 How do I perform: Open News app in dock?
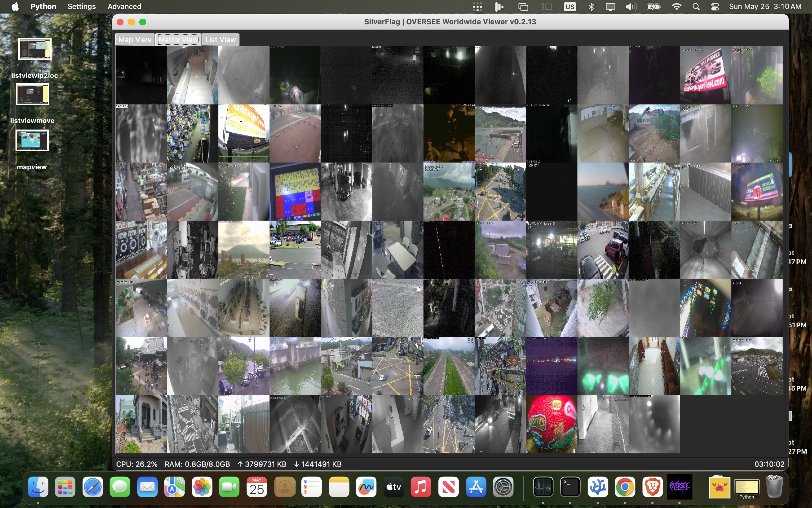point(448,487)
